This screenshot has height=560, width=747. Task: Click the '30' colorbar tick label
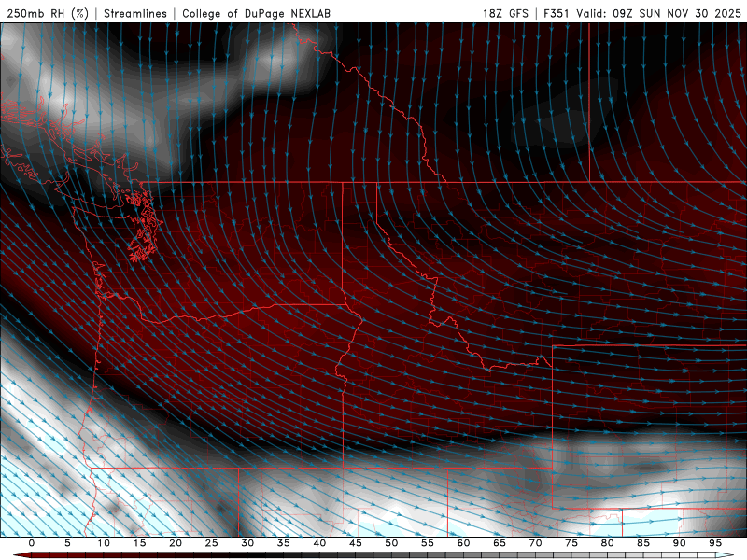pyautogui.click(x=247, y=543)
